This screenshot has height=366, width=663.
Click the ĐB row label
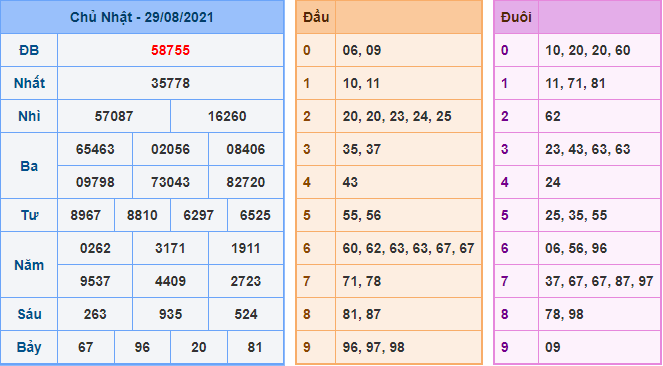[29, 51]
